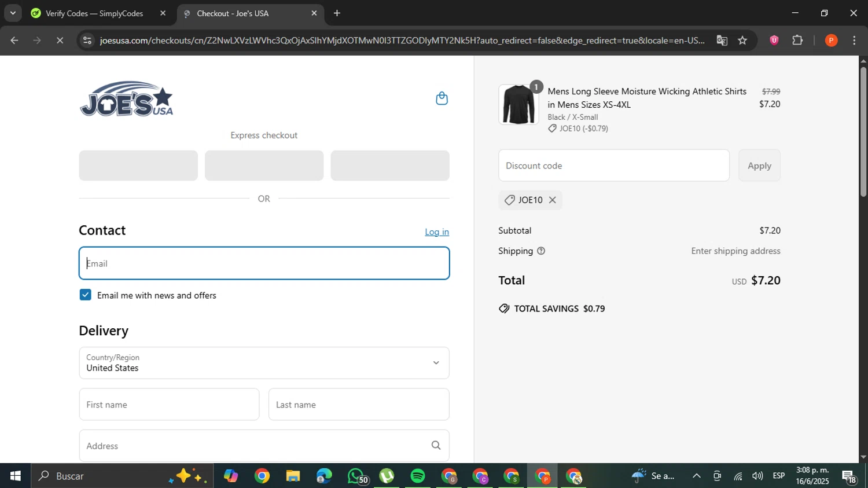Click the Google Translate icon in address bar

[x=722, y=41]
